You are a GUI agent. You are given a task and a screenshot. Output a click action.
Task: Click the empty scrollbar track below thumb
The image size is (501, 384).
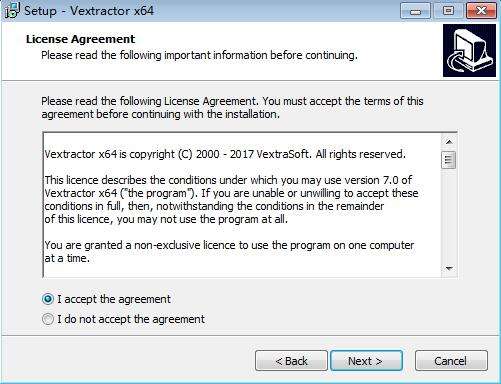(x=449, y=215)
